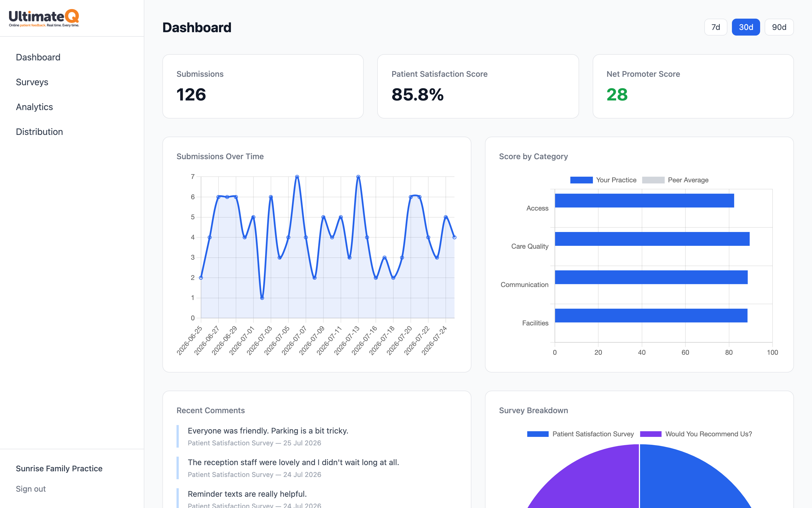Switch to the 7d time range
The width and height of the screenshot is (812, 508).
tap(715, 27)
